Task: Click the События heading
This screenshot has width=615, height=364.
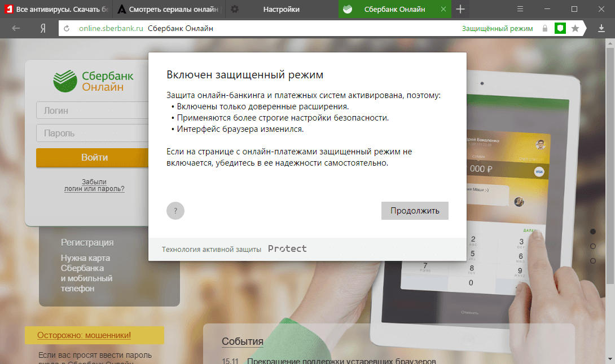Action: tap(243, 341)
